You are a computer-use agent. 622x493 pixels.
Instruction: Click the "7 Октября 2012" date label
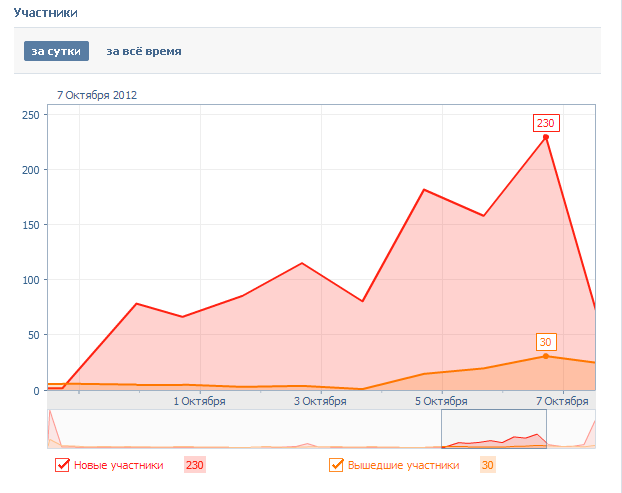click(x=97, y=96)
